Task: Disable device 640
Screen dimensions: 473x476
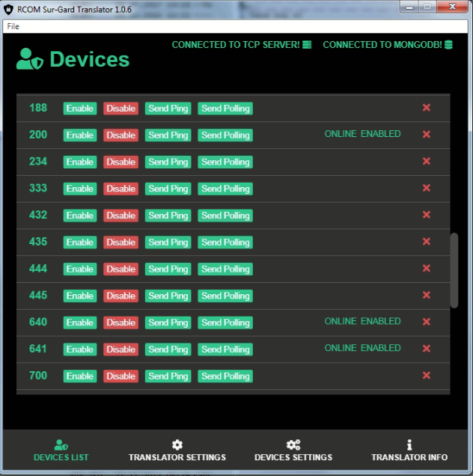Action: pyautogui.click(x=120, y=323)
